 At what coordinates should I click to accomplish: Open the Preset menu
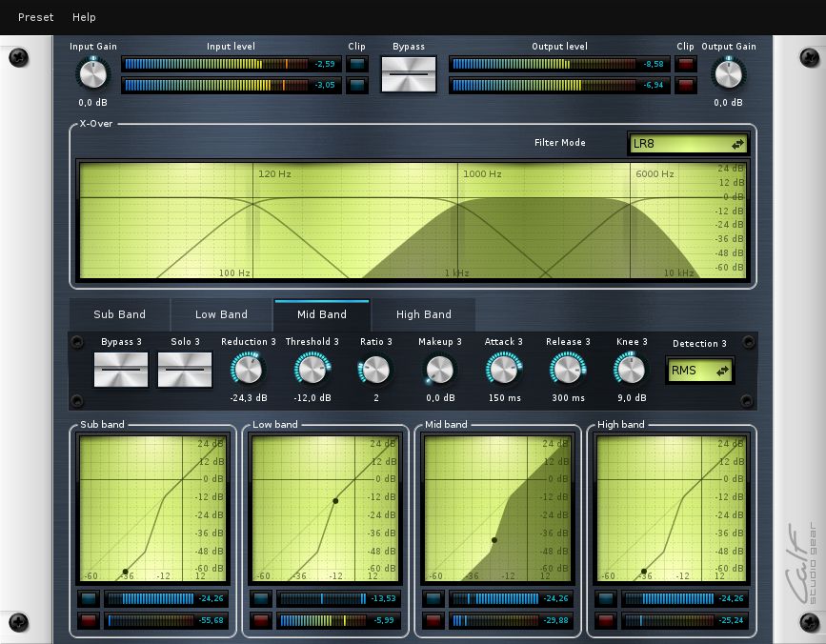(x=36, y=17)
